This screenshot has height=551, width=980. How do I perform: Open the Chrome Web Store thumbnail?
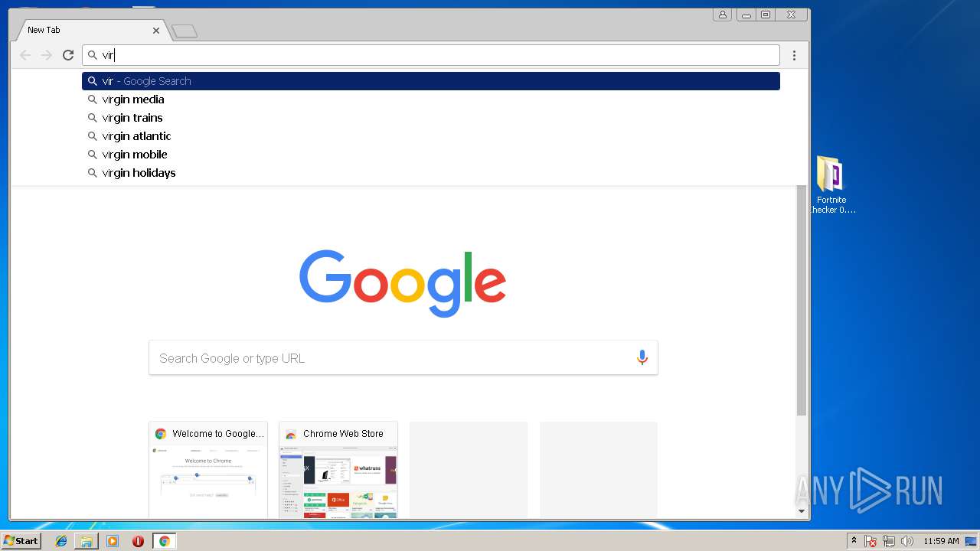(x=338, y=470)
